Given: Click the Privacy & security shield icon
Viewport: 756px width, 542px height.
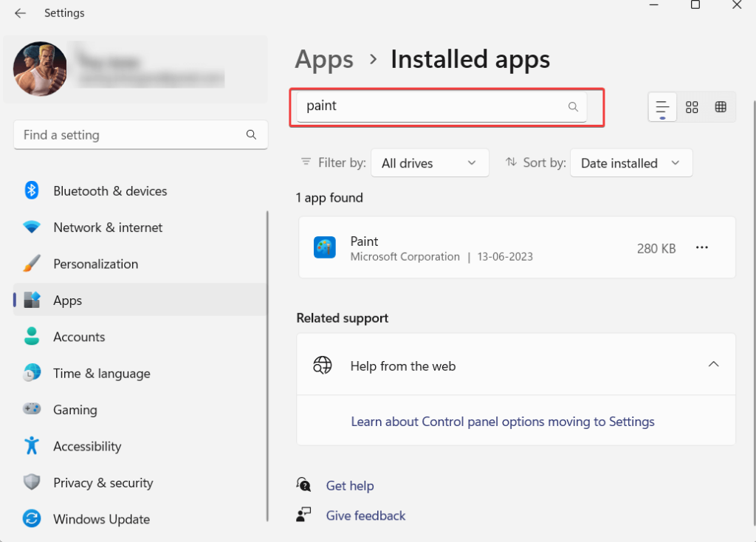Looking at the screenshot, I should (x=32, y=481).
